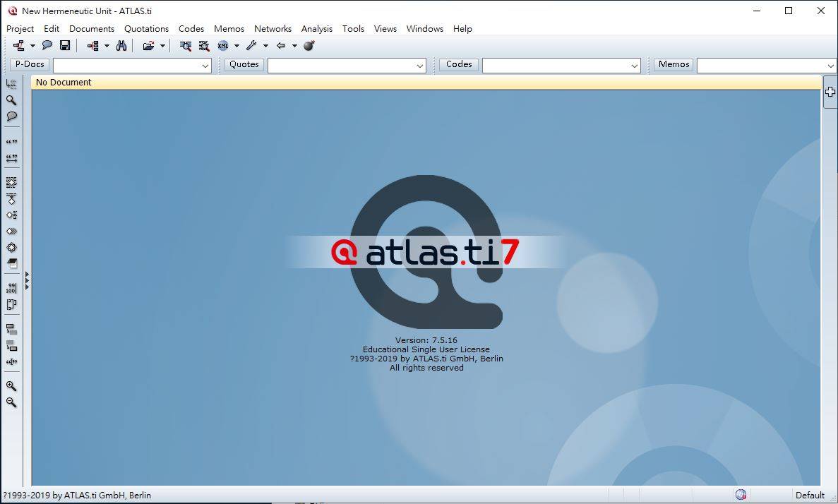Click the Default label in the status bar
This screenshot has height=504, width=838.
(810, 496)
